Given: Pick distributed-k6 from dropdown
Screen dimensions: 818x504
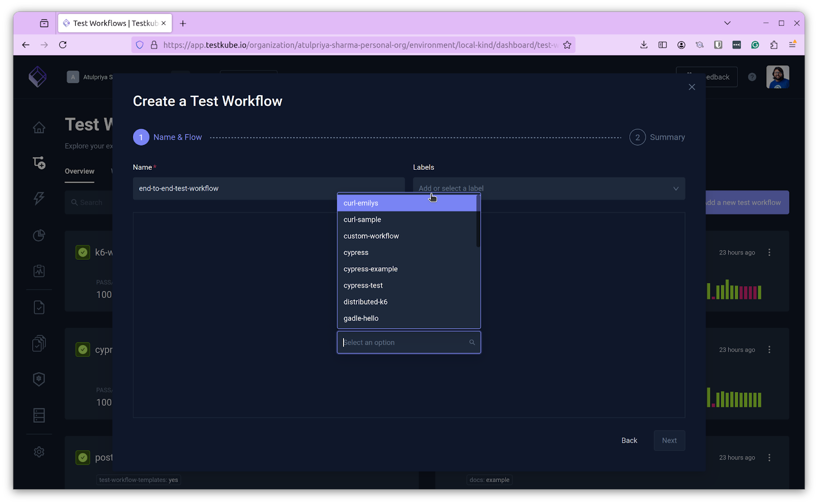Looking at the screenshot, I should point(407,302).
